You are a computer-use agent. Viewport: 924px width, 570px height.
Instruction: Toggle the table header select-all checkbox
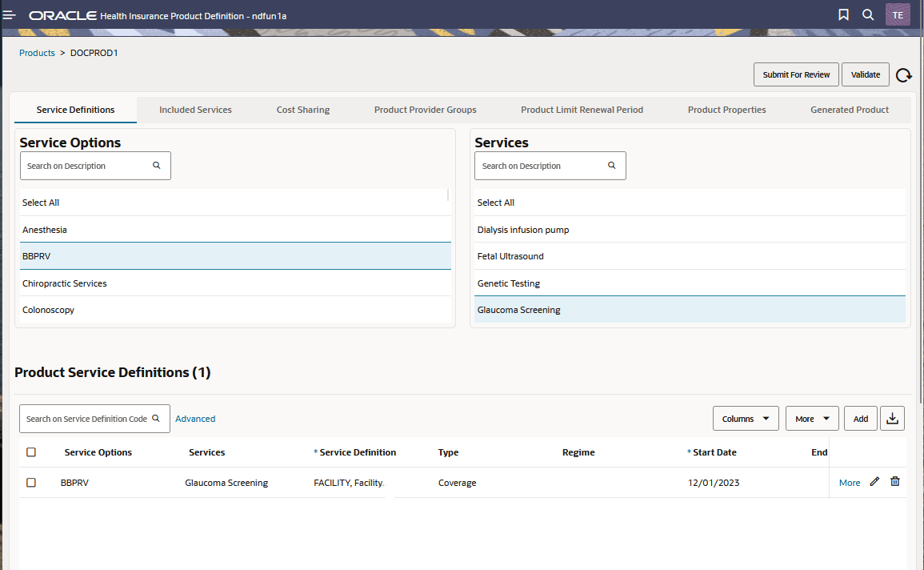click(31, 452)
